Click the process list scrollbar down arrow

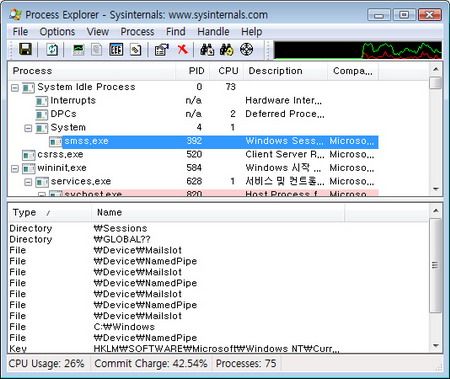coord(436,189)
